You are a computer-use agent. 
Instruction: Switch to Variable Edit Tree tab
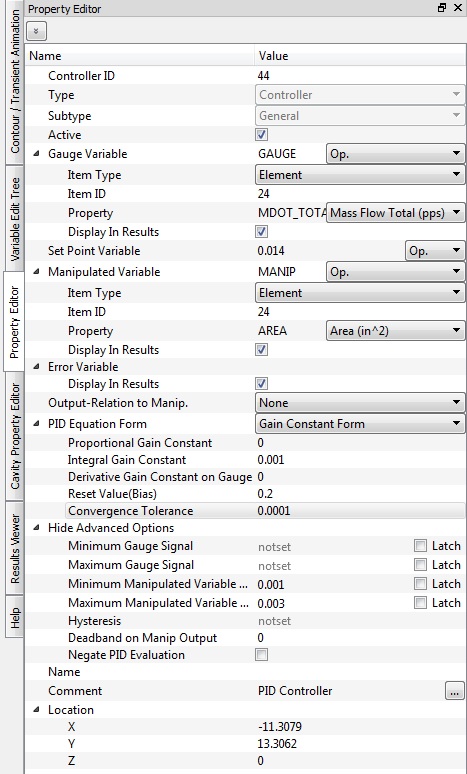(14, 218)
